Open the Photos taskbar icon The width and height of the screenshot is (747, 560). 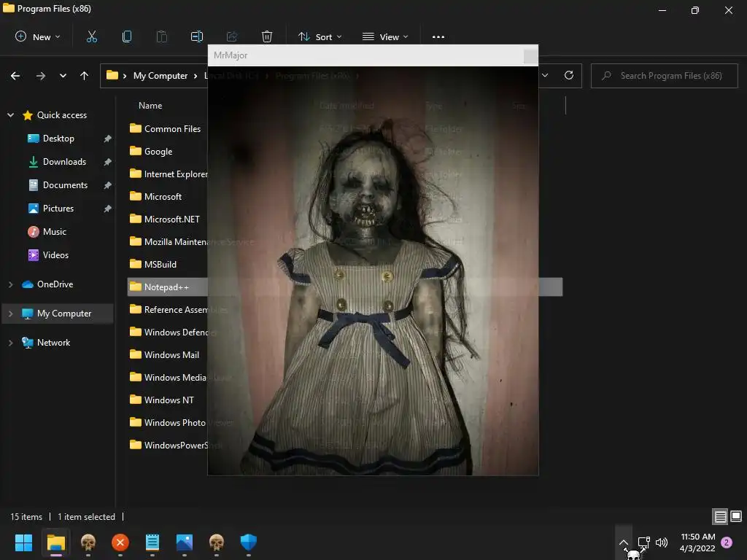(185, 542)
